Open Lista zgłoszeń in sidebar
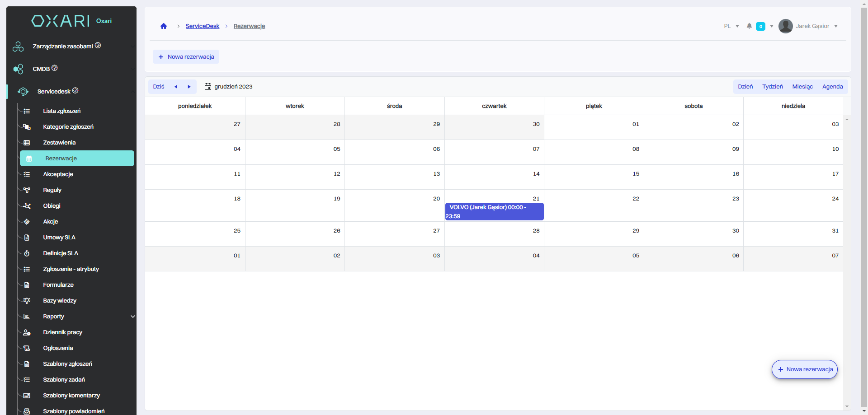Screen dimensions: 868x415 coord(61,111)
